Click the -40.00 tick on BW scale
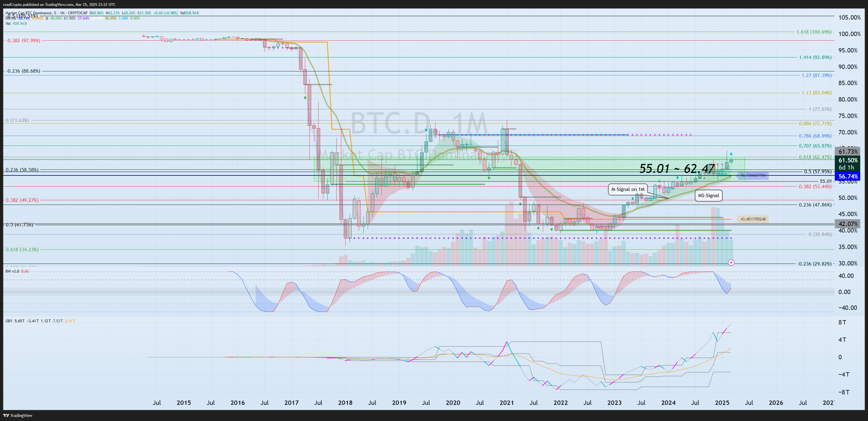This screenshot has height=421, width=868. coord(848,307)
